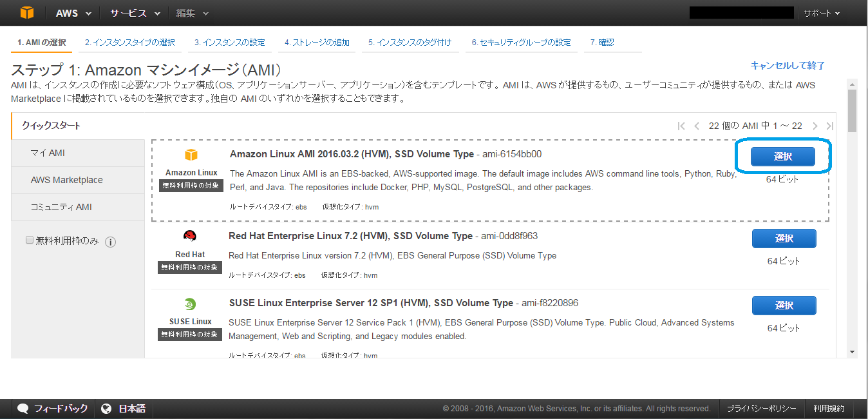Open the AWS dropdown menu

coord(73,13)
